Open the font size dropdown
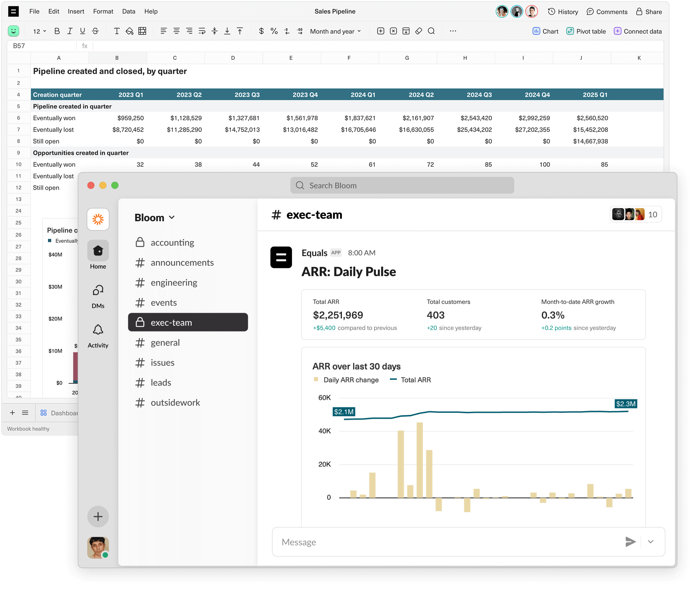 point(39,31)
